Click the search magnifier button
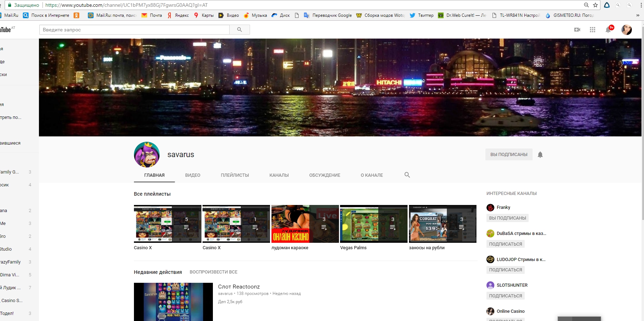The height and width of the screenshot is (321, 644). [239, 30]
